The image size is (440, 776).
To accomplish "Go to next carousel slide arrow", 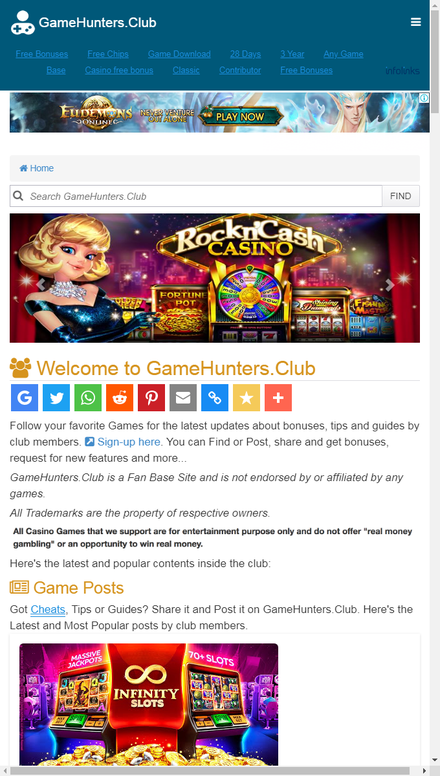I will pyautogui.click(x=390, y=285).
